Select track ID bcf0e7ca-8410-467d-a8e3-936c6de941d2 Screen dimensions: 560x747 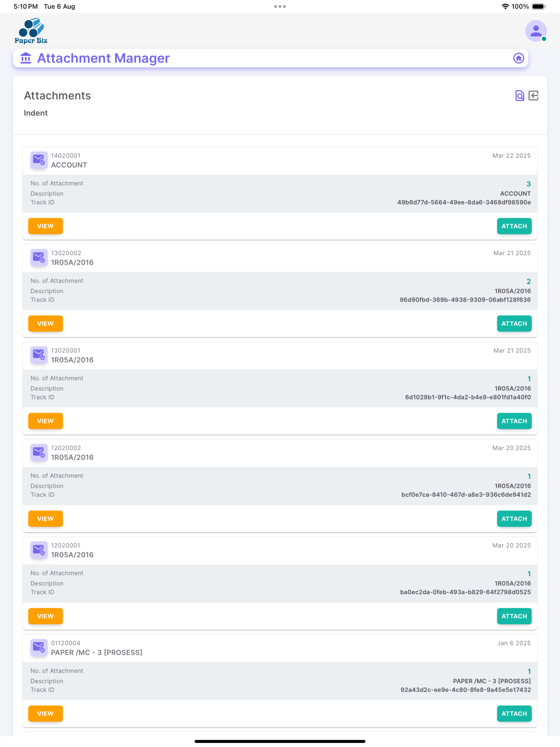pyautogui.click(x=466, y=494)
